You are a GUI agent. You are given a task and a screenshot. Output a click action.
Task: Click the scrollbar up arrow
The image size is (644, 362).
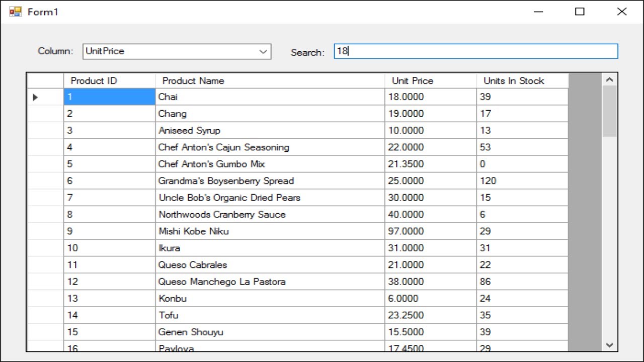(x=609, y=79)
